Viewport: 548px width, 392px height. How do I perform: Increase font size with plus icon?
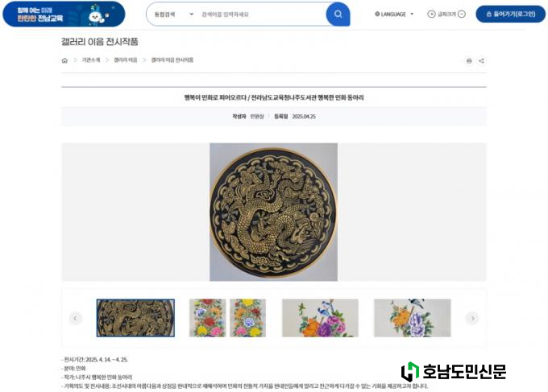click(x=431, y=14)
